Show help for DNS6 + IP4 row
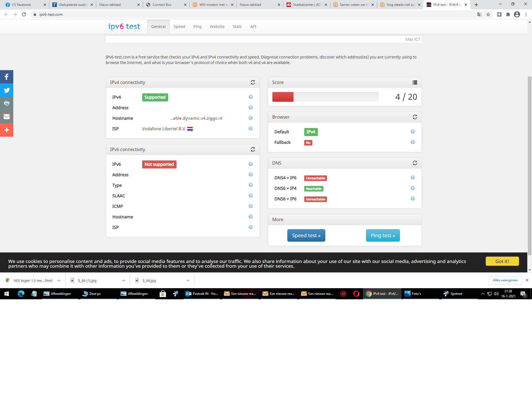The image size is (532, 419). click(x=413, y=188)
